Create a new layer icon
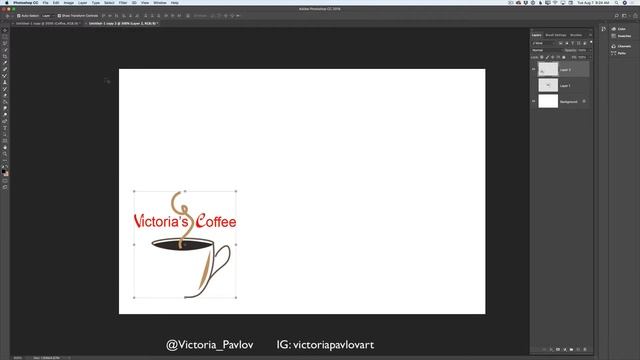 pos(578,349)
